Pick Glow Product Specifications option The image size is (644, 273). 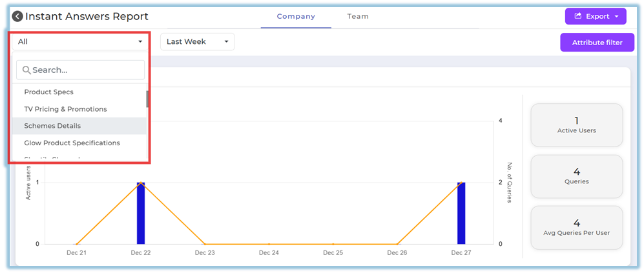(x=72, y=143)
